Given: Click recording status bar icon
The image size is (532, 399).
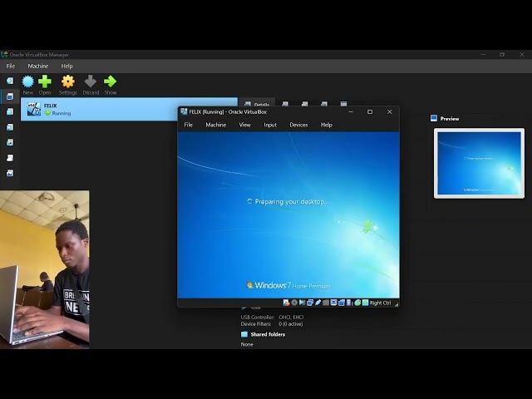Looking at the screenshot, I should [342, 303].
